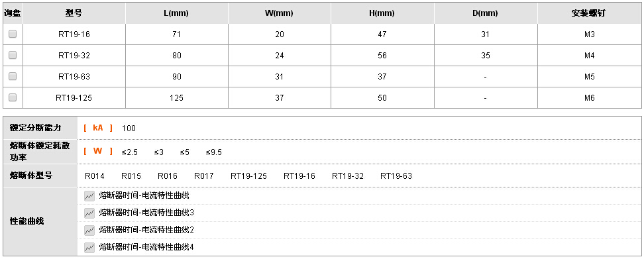
Task: Open chart icon beside 电流特性曲线2
Action: tap(89, 231)
